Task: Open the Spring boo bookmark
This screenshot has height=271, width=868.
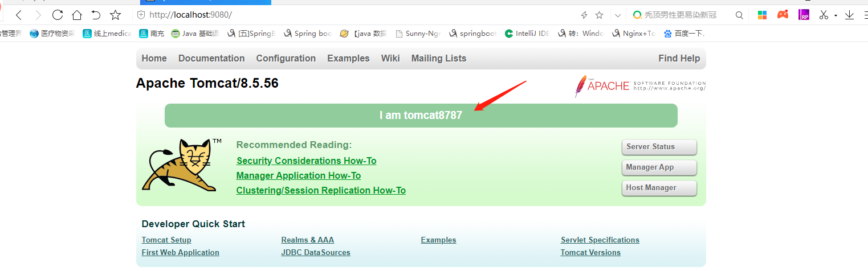Action: [307, 34]
